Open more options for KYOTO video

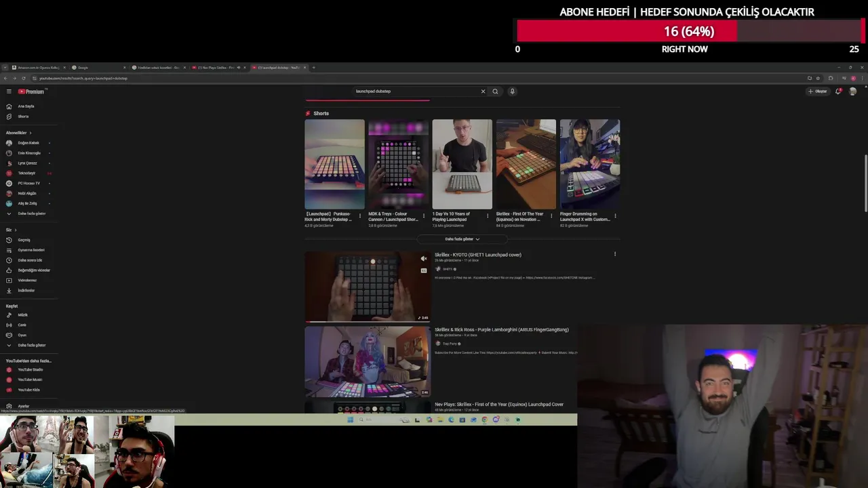[615, 254]
